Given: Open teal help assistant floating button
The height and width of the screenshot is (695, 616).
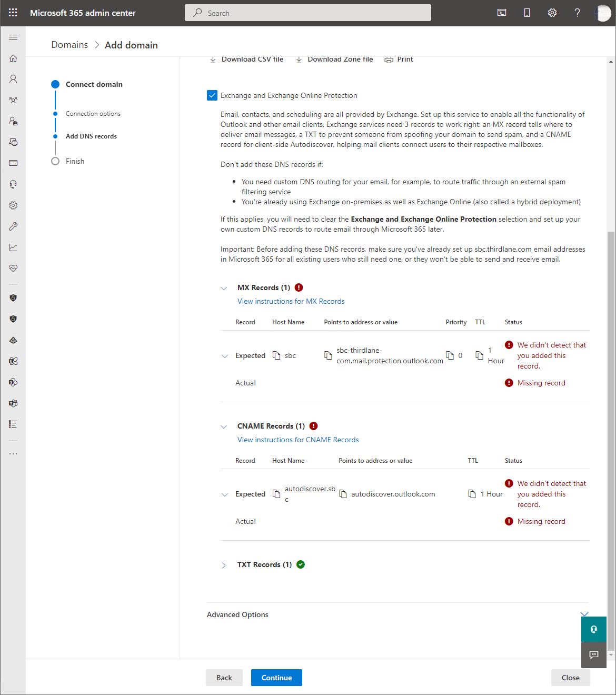Looking at the screenshot, I should (594, 630).
